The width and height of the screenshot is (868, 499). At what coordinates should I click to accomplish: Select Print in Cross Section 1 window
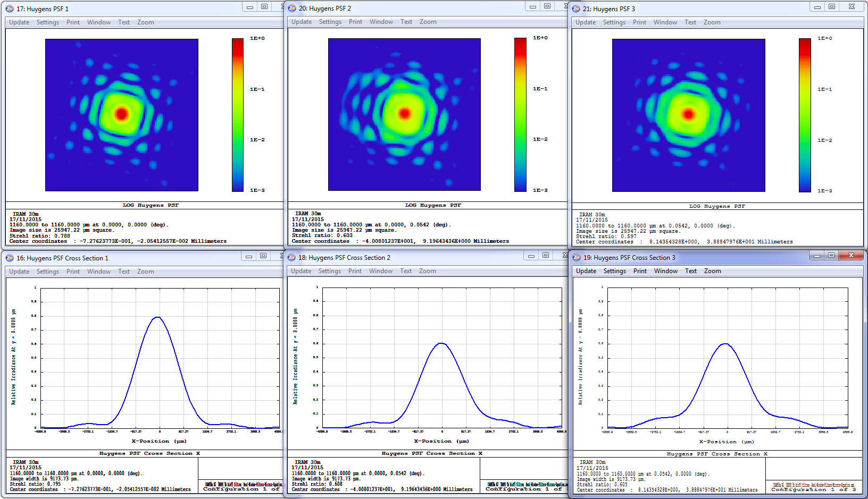tap(73, 272)
